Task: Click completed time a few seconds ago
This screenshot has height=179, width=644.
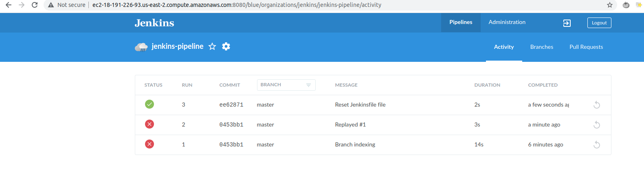Action: click(x=549, y=105)
